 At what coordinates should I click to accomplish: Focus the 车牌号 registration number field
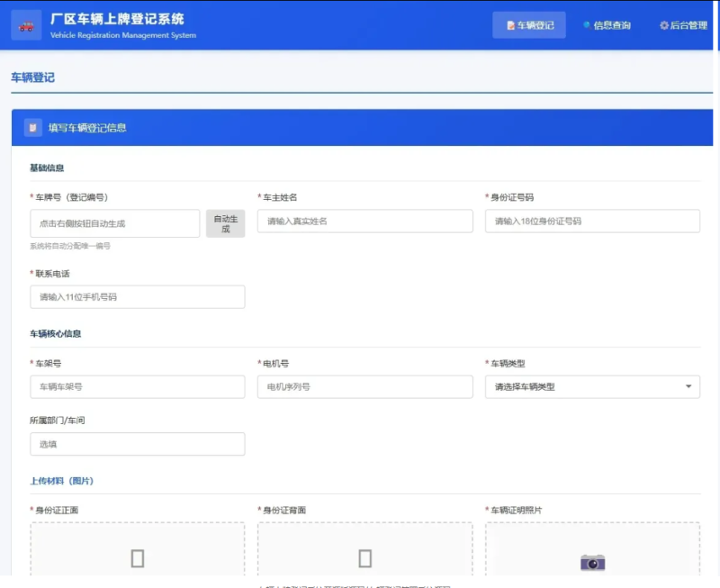(x=115, y=223)
